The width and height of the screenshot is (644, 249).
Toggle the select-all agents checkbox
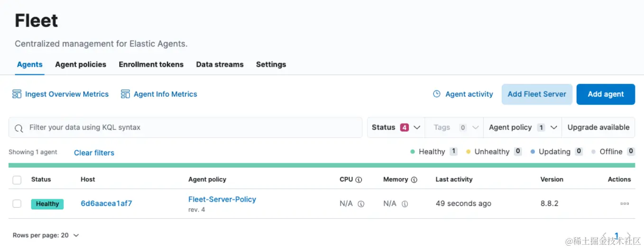click(x=17, y=180)
